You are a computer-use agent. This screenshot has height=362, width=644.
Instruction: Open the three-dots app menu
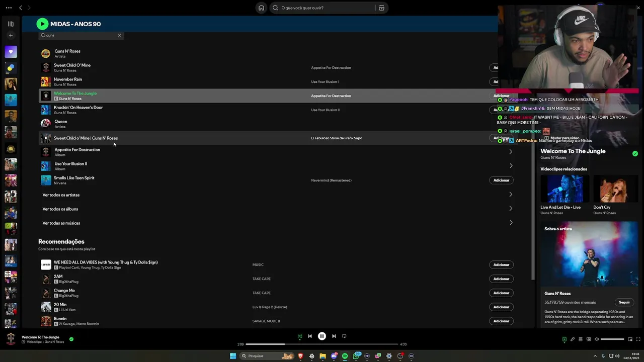[x=9, y=8]
